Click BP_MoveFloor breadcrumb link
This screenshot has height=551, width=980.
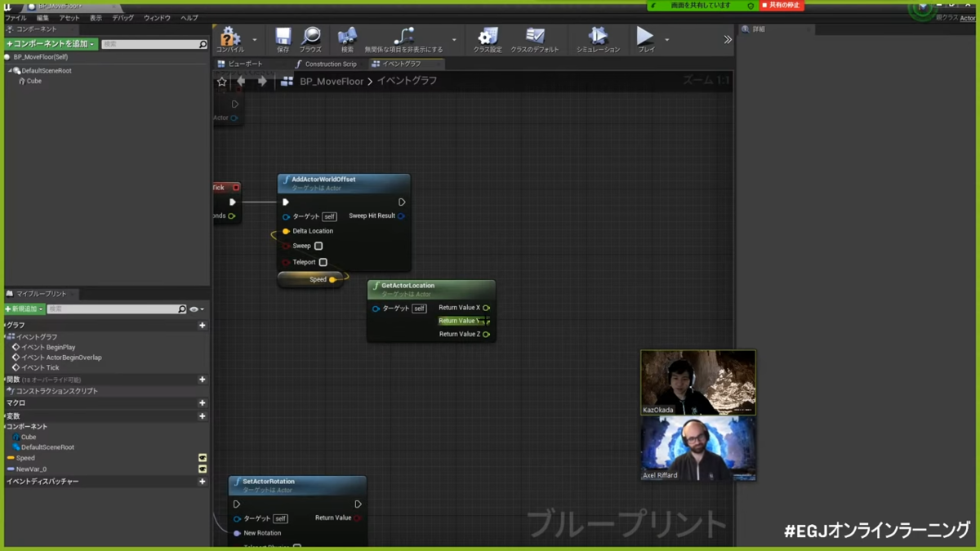[332, 81]
